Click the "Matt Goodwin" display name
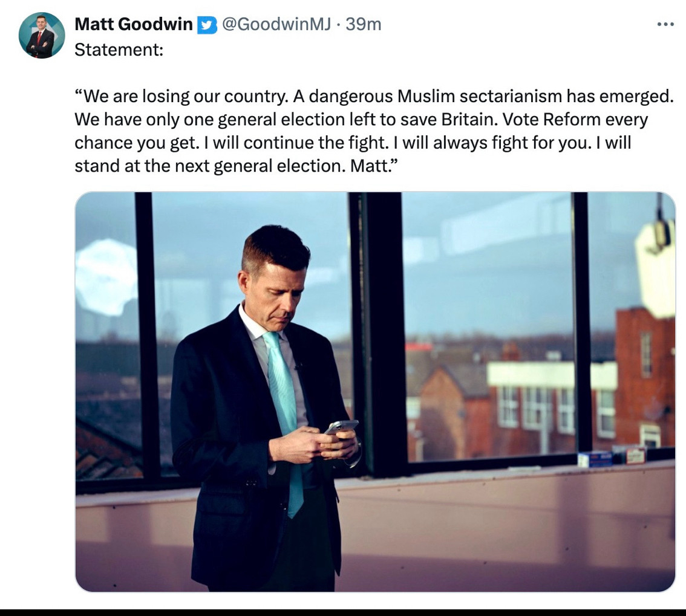Screen dimensions: 686x616 [x=133, y=24]
